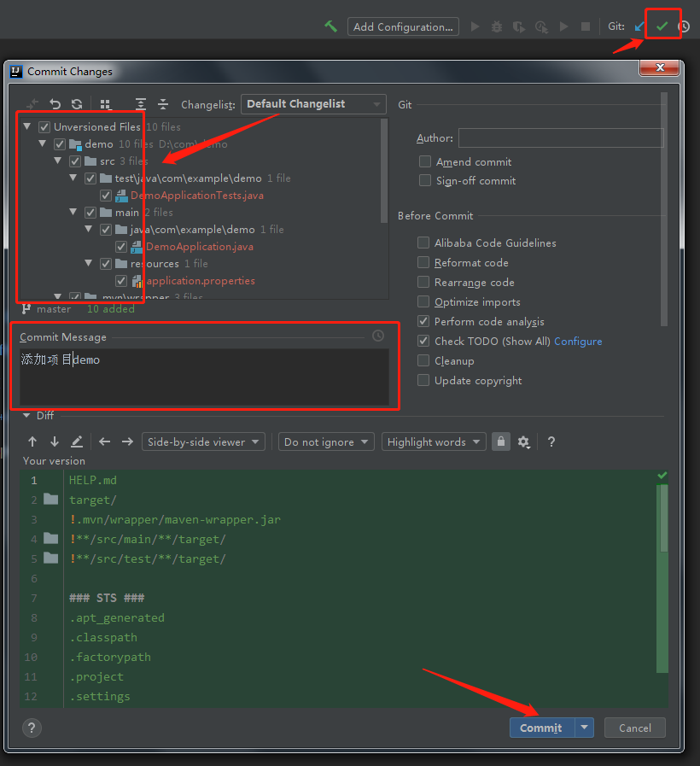Enable Amend commit checkbox

pyautogui.click(x=425, y=161)
